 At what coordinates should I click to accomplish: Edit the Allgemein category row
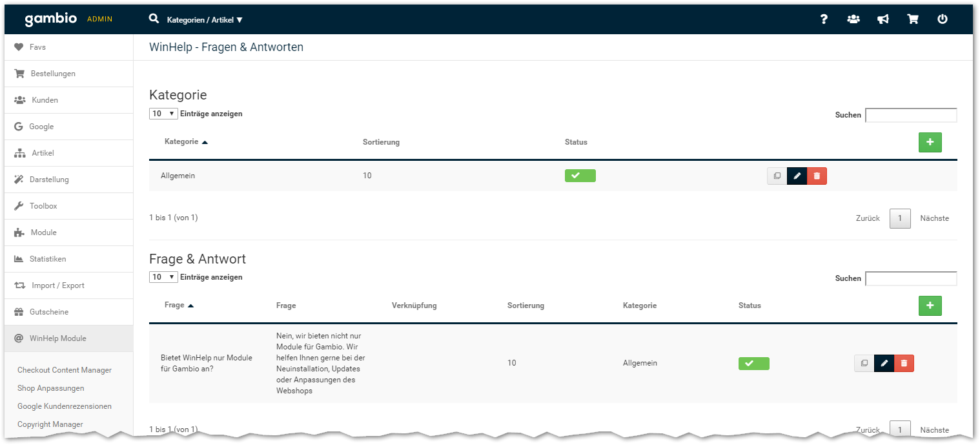797,176
